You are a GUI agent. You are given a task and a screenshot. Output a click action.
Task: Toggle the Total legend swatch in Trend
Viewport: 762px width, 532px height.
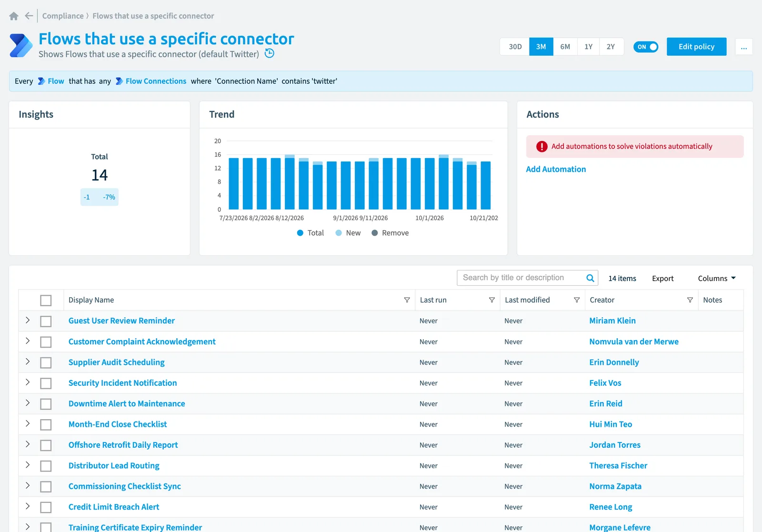(x=300, y=233)
